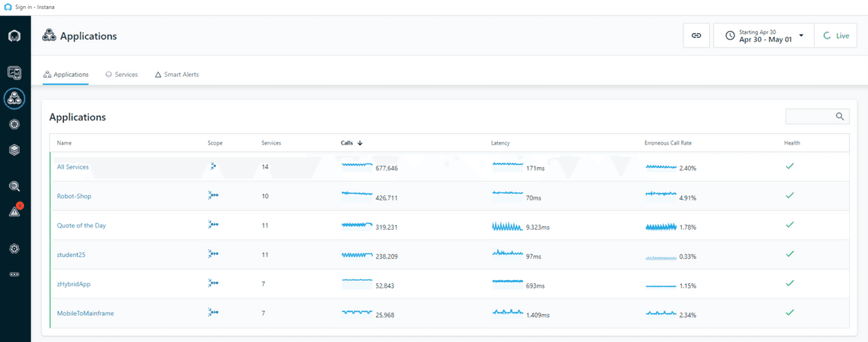Image resolution: width=868 pixels, height=342 pixels.
Task: Click the applications search input field
Action: [810, 117]
